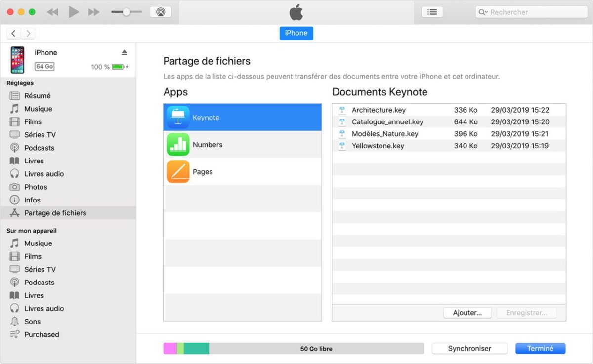Screen dimensions: 593x364
Task: Select the Pages app in the list
Action: (242, 172)
